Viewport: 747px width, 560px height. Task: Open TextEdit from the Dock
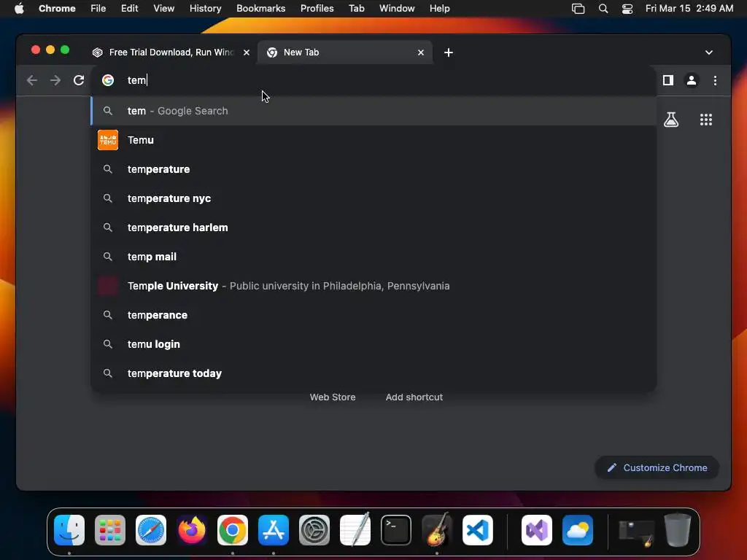(355, 529)
